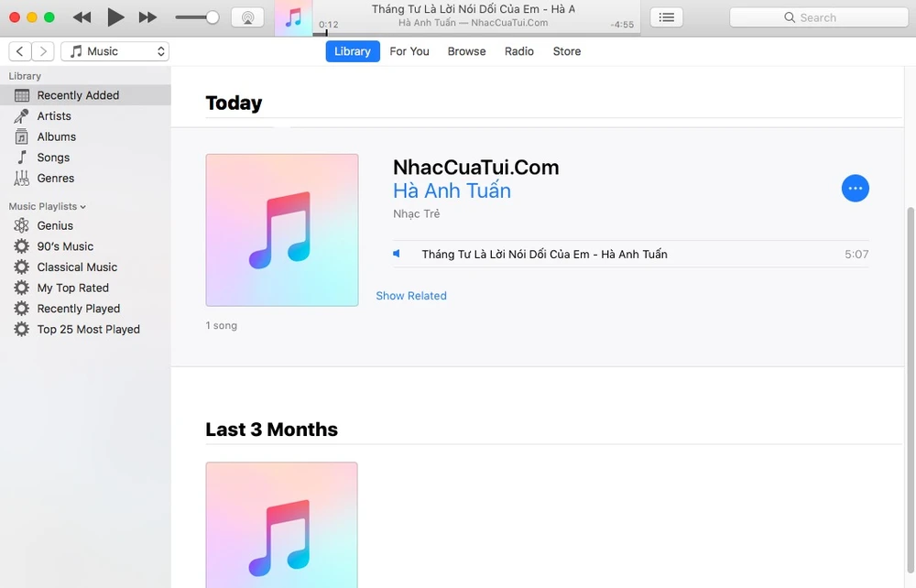Click the Show Related link

pyautogui.click(x=411, y=296)
